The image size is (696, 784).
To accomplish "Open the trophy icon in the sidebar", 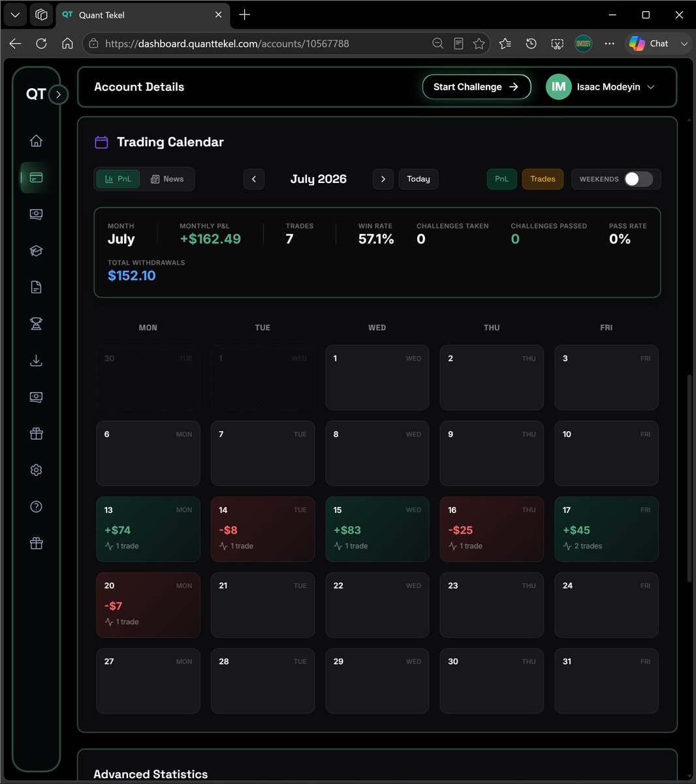I will coord(36,324).
